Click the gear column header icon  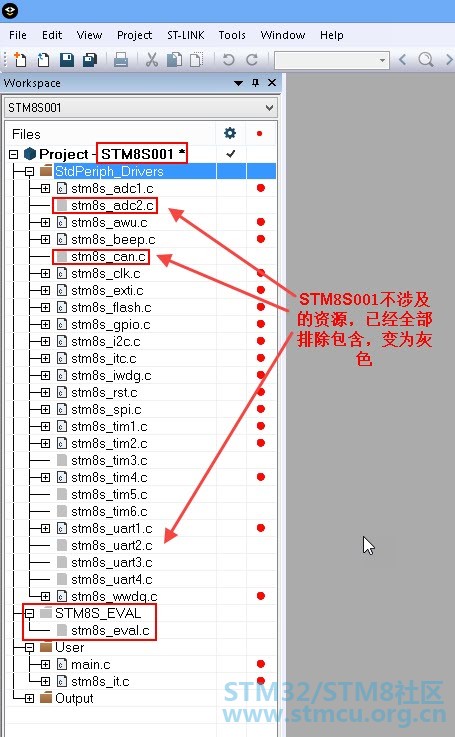[x=230, y=133]
